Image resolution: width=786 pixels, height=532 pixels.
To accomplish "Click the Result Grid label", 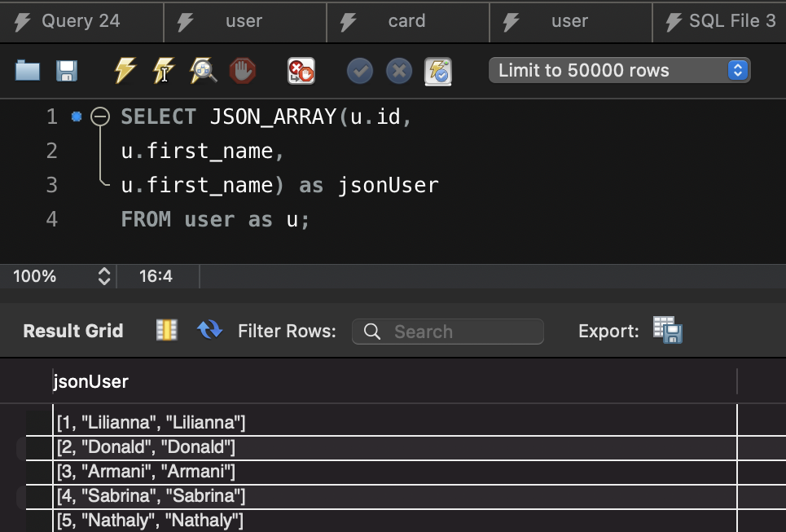I will pos(73,331).
